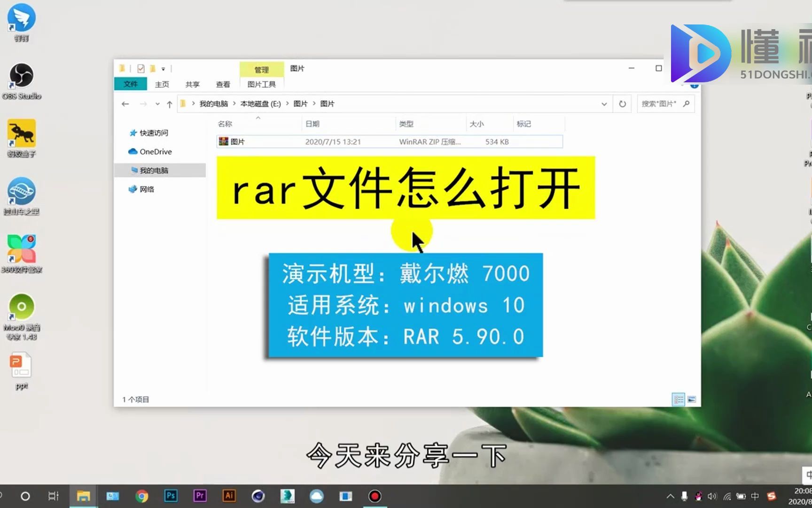The width and height of the screenshot is (812, 508).
Task: Open the 文件 ribbon menu
Action: (x=130, y=84)
